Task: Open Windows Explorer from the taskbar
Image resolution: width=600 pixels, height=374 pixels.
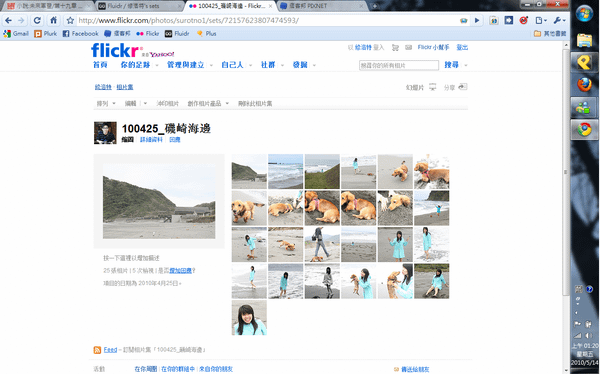Action: (x=584, y=40)
